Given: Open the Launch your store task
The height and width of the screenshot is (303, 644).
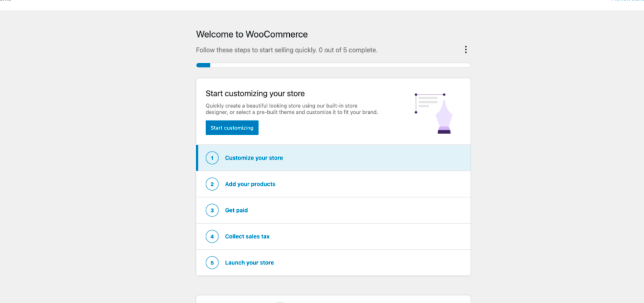Looking at the screenshot, I should coord(249,263).
